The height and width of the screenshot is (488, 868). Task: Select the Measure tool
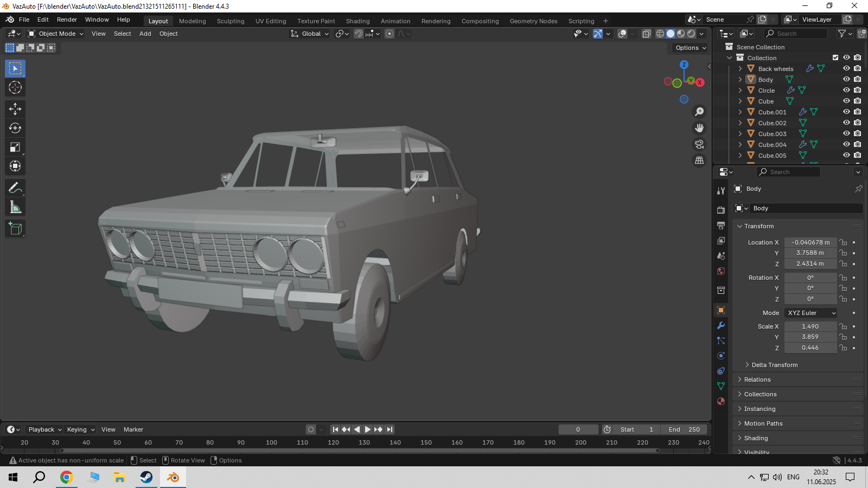click(15, 207)
